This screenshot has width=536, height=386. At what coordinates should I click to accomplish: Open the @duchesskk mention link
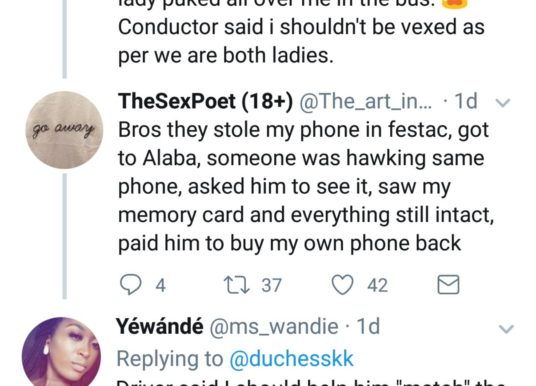(291, 359)
